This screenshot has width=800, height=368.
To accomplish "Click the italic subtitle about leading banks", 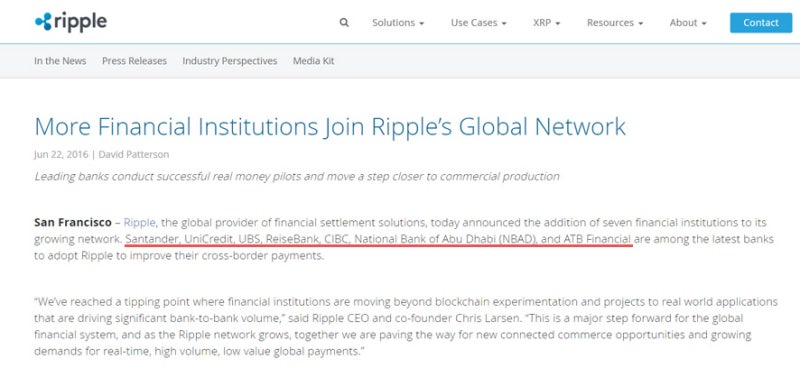I will click(296, 177).
